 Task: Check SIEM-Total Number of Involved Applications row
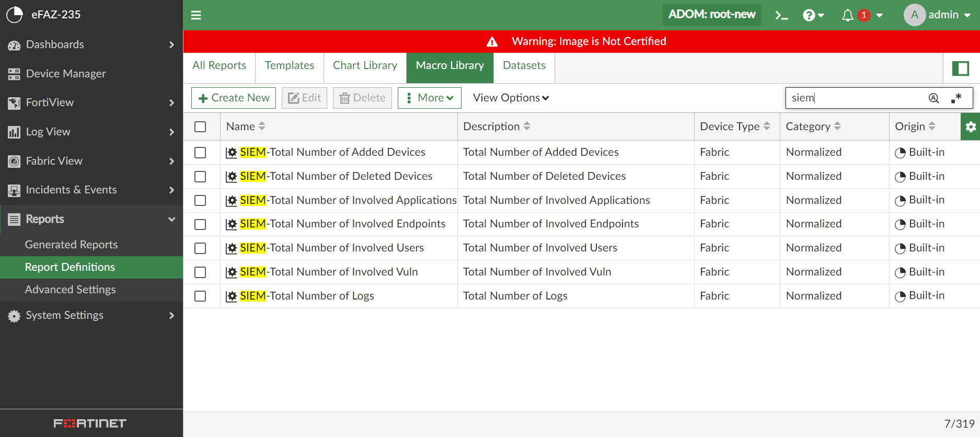pos(200,201)
